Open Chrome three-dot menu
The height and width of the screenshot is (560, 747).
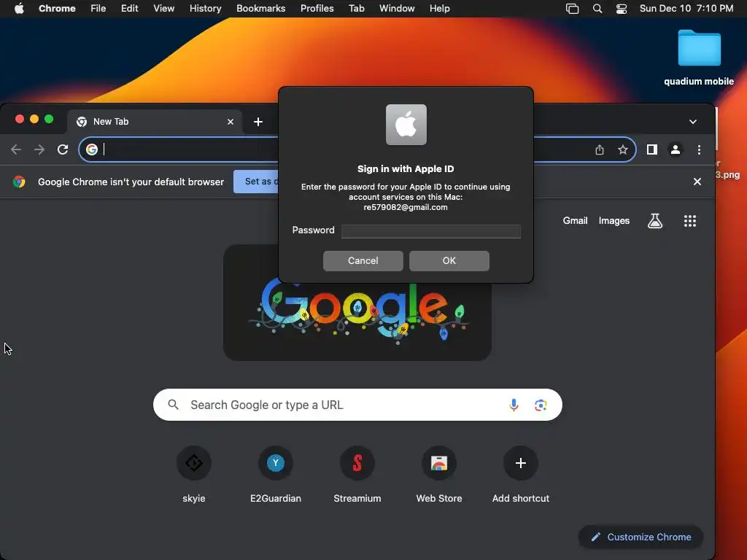click(x=699, y=150)
